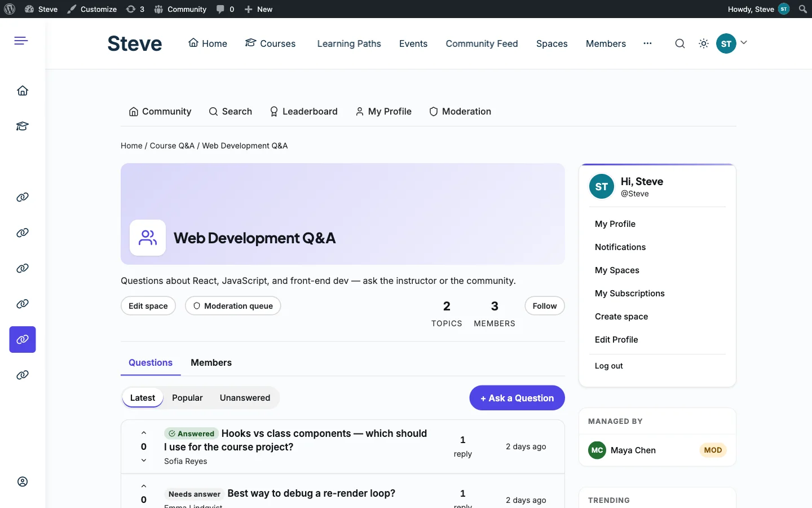Click the ST avatar in site header
Viewport: 812px width, 508px height.
(726, 43)
